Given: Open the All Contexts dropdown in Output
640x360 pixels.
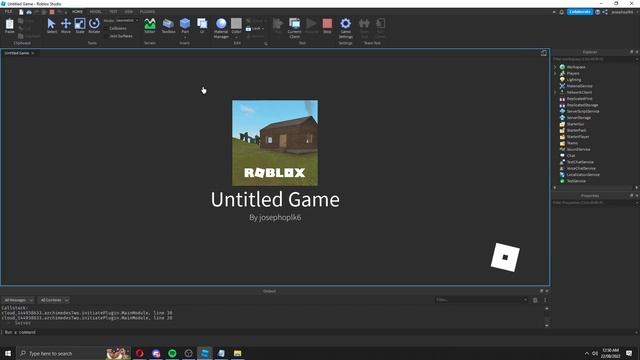Looking at the screenshot, I should (54, 300).
